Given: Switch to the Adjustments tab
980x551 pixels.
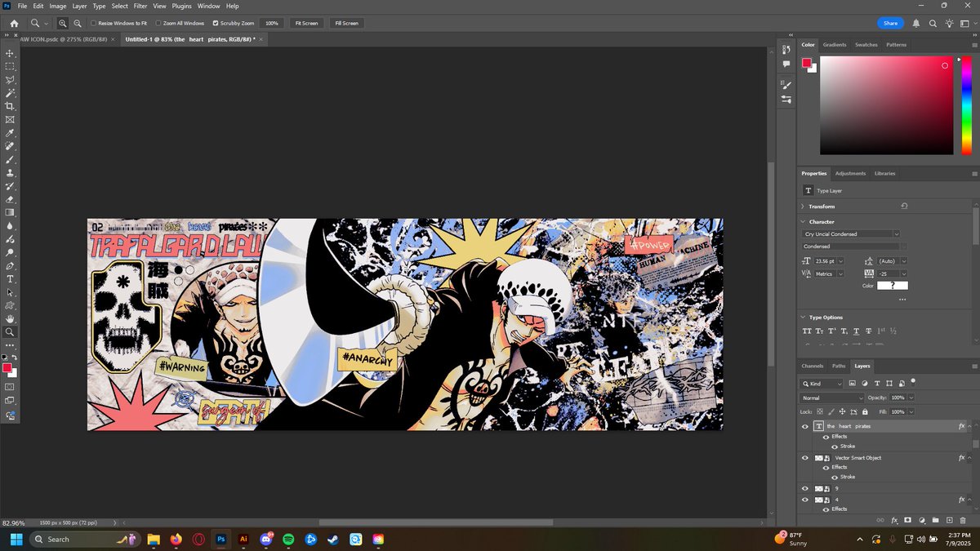Looking at the screenshot, I should [850, 173].
